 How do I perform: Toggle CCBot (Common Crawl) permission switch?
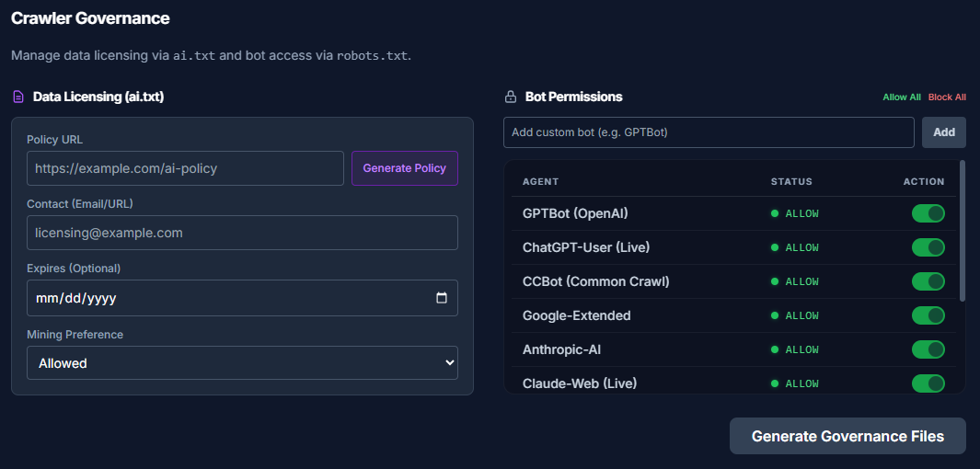pos(928,281)
